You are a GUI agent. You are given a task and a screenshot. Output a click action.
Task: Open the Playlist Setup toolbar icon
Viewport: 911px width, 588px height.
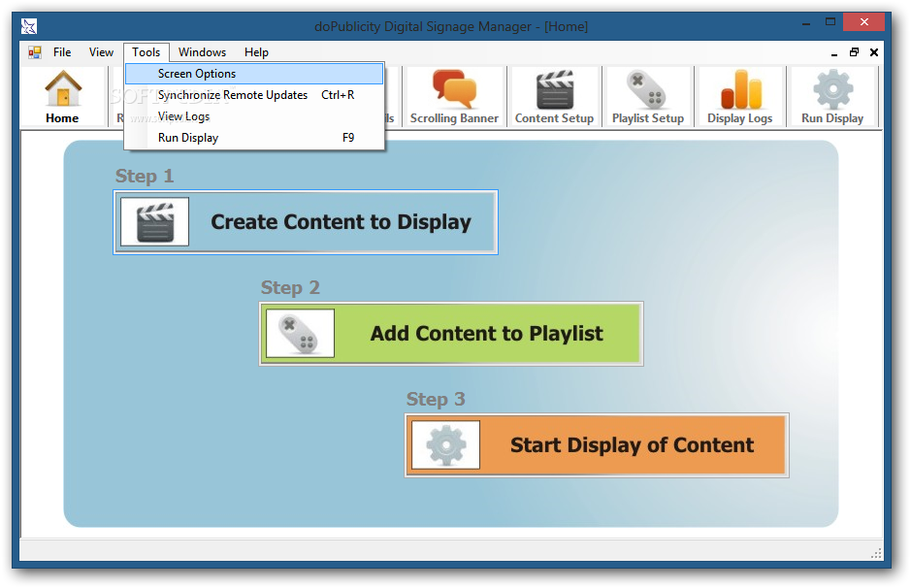(x=648, y=96)
